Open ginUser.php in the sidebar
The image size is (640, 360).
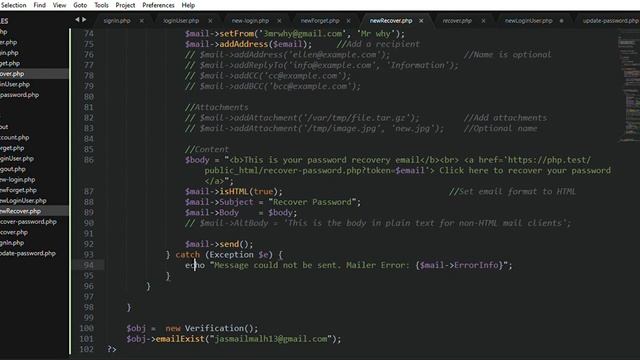coord(17,159)
